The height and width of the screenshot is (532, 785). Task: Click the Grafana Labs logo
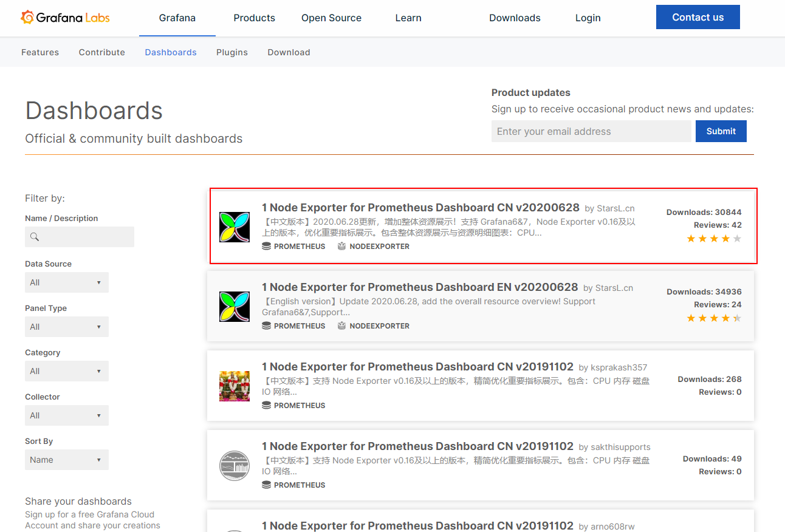pos(65,17)
